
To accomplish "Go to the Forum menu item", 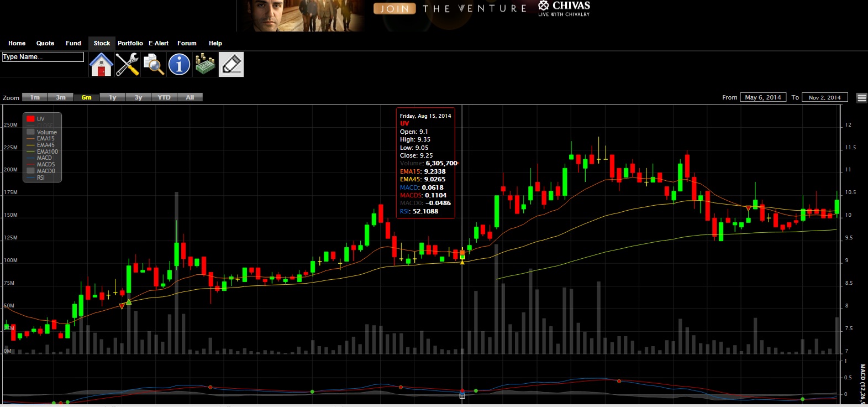I will (x=187, y=43).
